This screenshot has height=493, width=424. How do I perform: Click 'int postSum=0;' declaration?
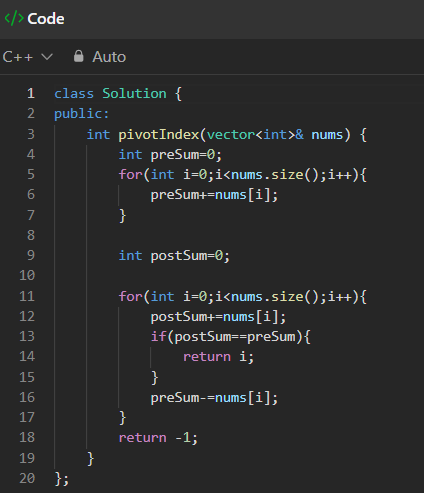174,256
